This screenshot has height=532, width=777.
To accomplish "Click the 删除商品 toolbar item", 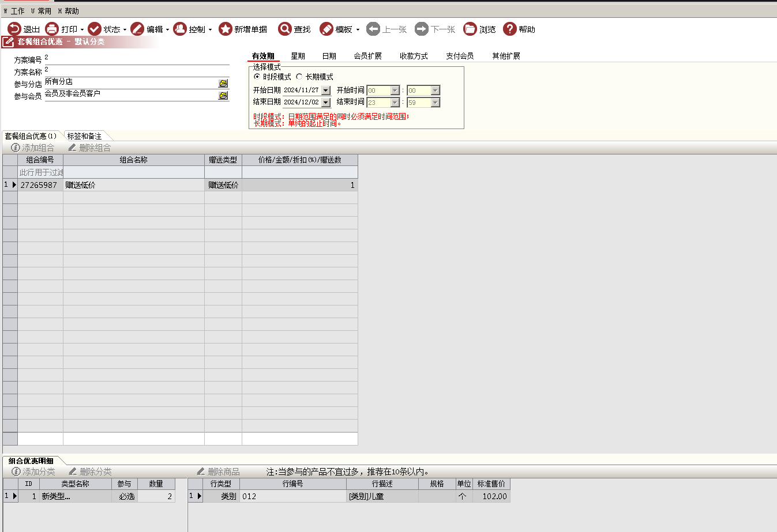I will pos(218,471).
